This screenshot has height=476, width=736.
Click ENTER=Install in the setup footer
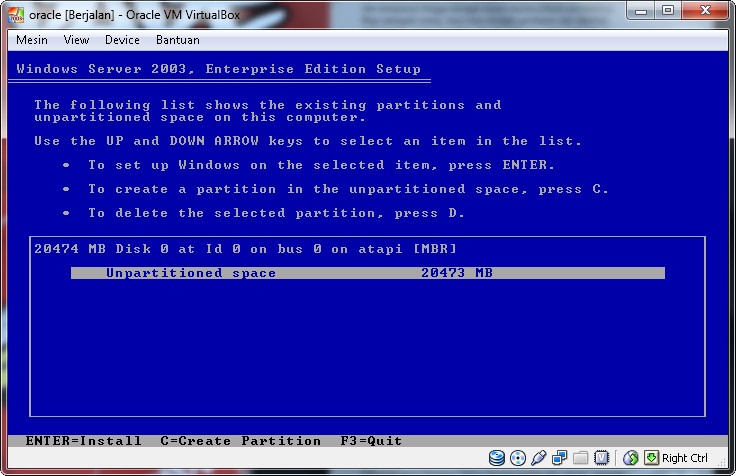pyautogui.click(x=83, y=441)
